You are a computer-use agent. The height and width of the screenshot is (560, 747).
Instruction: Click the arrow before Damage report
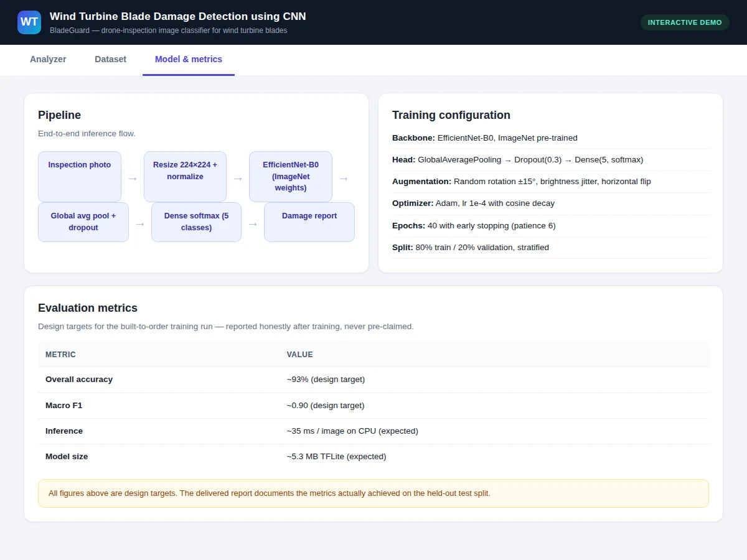[x=253, y=224]
